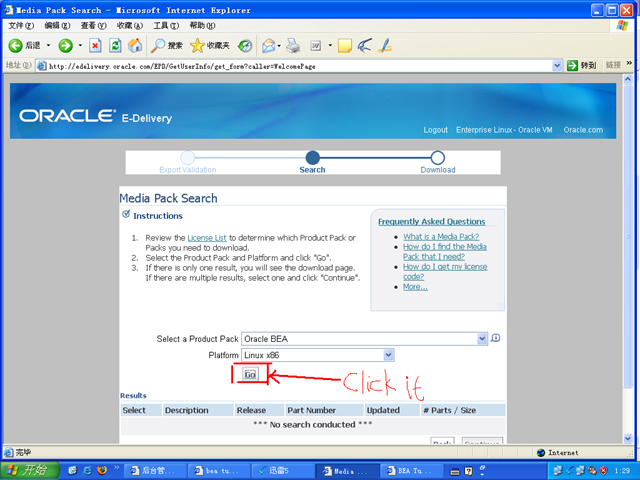Open 'What is a Media Pack?' FAQ
Image resolution: width=640 pixels, height=480 pixels.
point(441,237)
